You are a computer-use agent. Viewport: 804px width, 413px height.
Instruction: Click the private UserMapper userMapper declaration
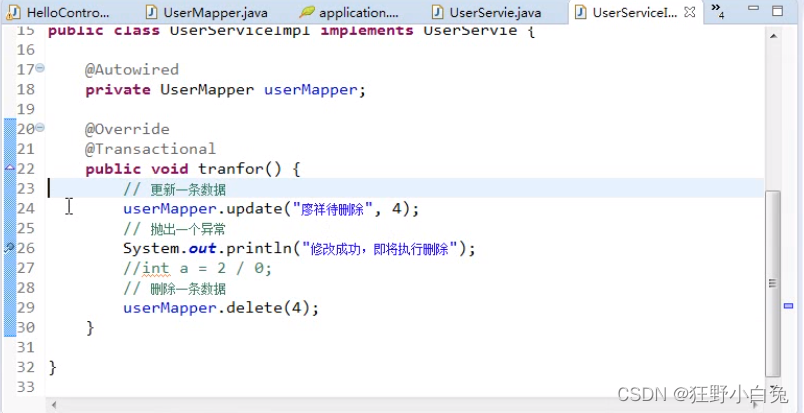point(226,89)
